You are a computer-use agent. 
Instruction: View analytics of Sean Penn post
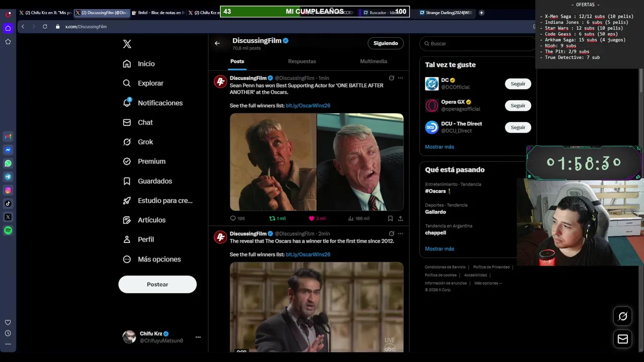pyautogui.click(x=358, y=219)
